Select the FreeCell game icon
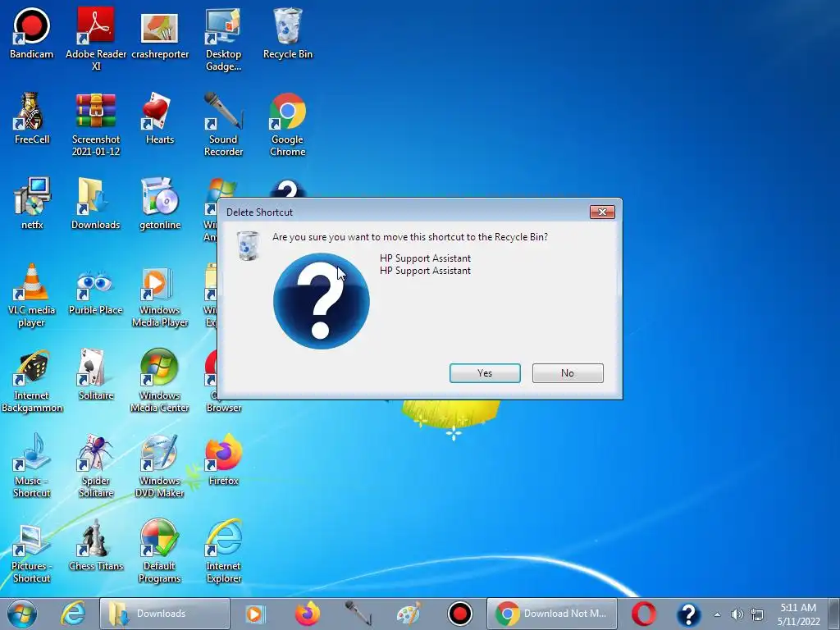 32,118
